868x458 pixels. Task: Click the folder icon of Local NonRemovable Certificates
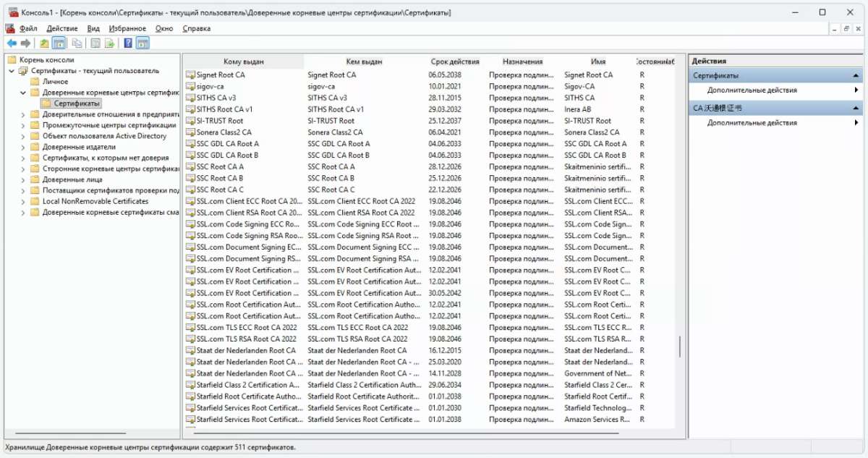35,201
